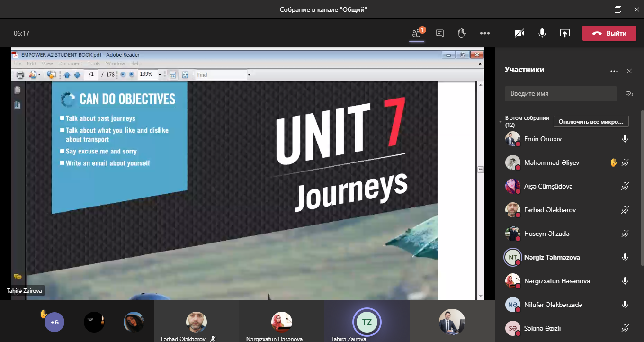Open the Bookmarks panel icon in Reader sidebar
The image size is (644, 342).
pos(18,105)
